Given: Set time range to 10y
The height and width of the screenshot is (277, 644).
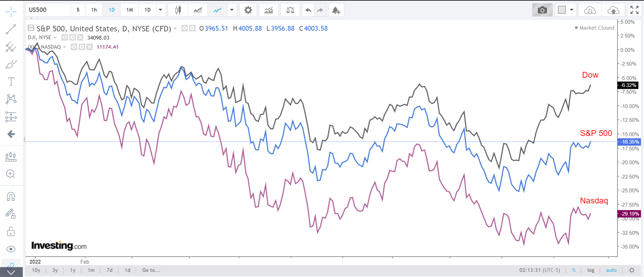Looking at the screenshot, I should pyautogui.click(x=36, y=270).
